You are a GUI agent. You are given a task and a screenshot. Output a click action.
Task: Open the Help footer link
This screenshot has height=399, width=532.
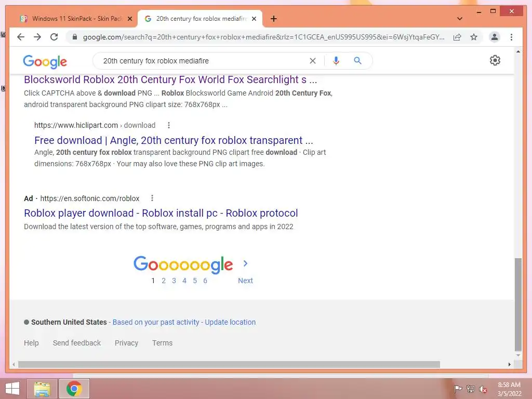(x=31, y=343)
